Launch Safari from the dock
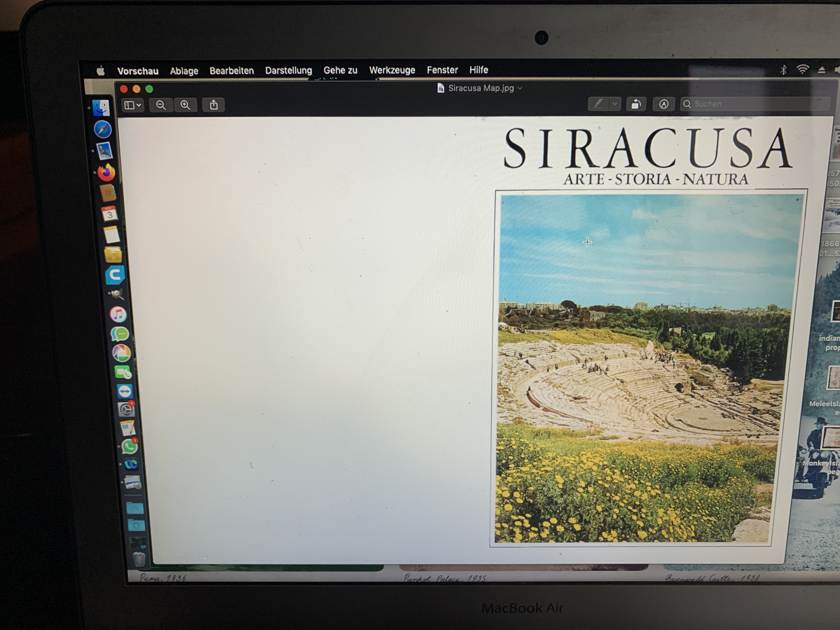 (103, 130)
